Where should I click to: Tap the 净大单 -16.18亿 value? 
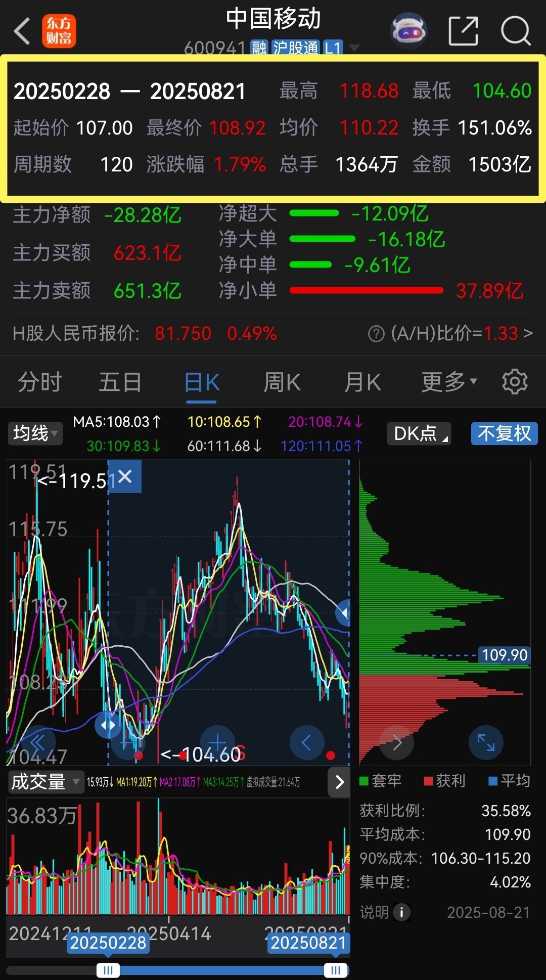[x=406, y=239]
